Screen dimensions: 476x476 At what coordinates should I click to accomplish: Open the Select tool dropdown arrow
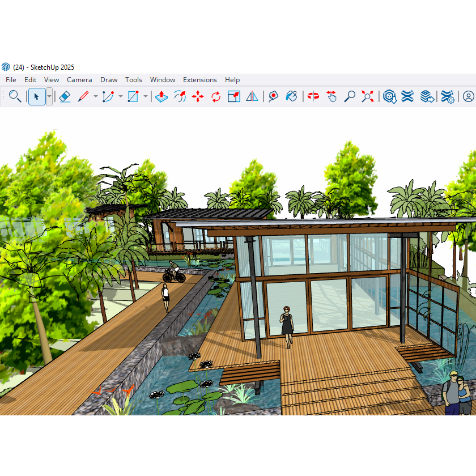(x=49, y=96)
